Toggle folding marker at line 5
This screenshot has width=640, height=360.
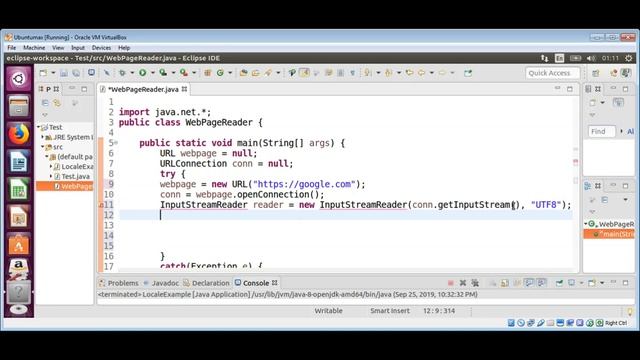point(116,143)
